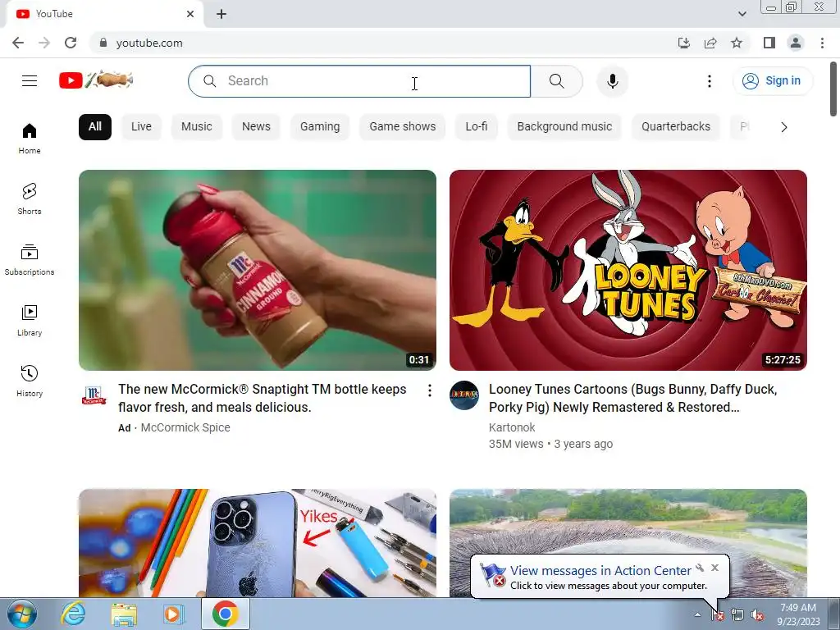
Task: Open Windows Start button
Action: [x=22, y=614]
